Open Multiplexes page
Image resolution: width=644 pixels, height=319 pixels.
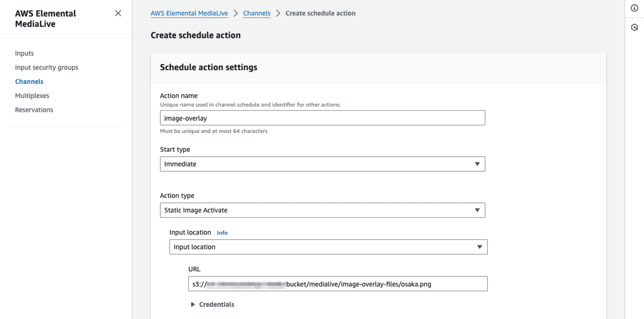tap(32, 96)
